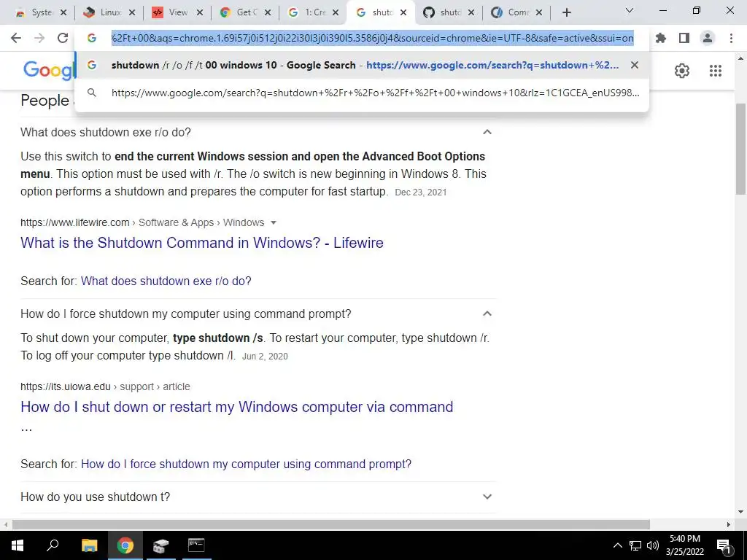Screen dimensions: 747x560
Task: Click the lifewire.com breadcrumb URL
Action: pyautogui.click(x=142, y=223)
